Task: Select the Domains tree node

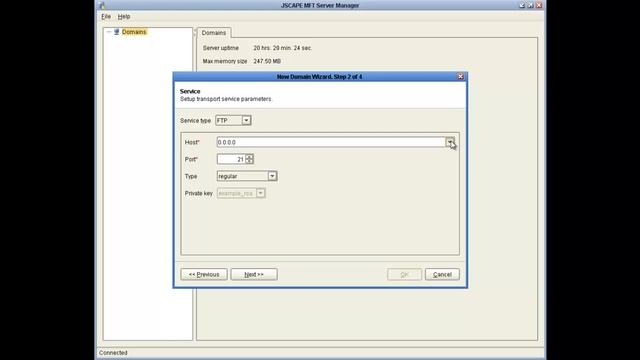Action: click(x=134, y=32)
